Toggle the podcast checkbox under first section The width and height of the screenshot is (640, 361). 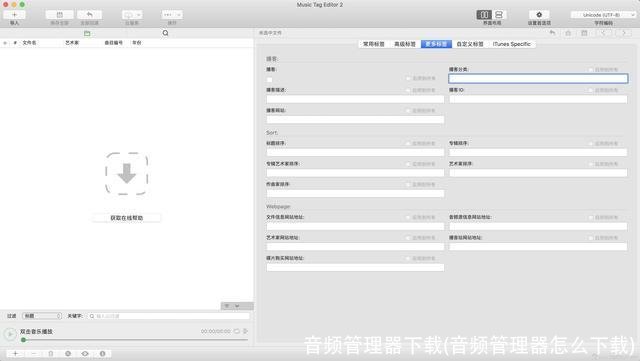(269, 80)
